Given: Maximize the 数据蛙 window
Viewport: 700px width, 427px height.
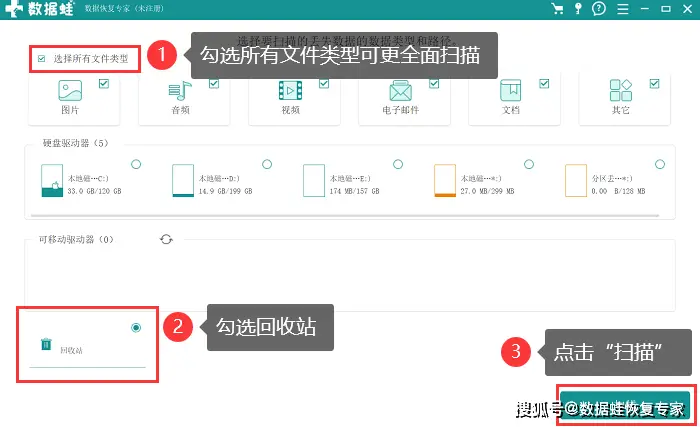Looking at the screenshot, I should (x=666, y=9).
